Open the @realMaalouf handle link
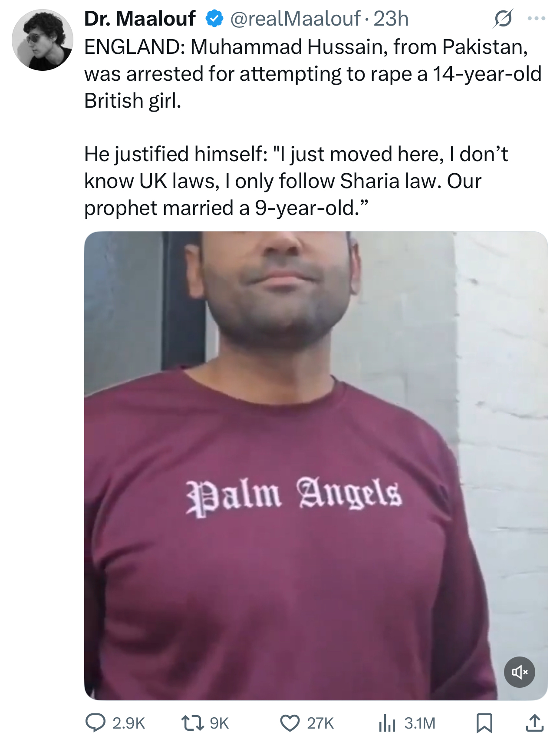The width and height of the screenshot is (560, 739). 295,19
